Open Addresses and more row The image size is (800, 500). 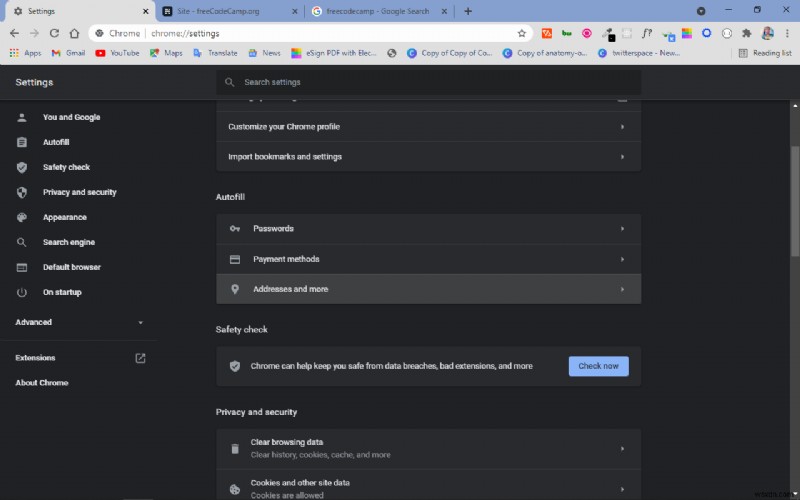(x=429, y=289)
